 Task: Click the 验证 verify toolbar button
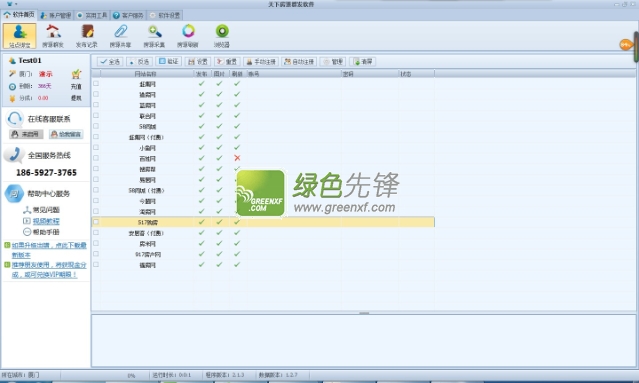pos(169,62)
